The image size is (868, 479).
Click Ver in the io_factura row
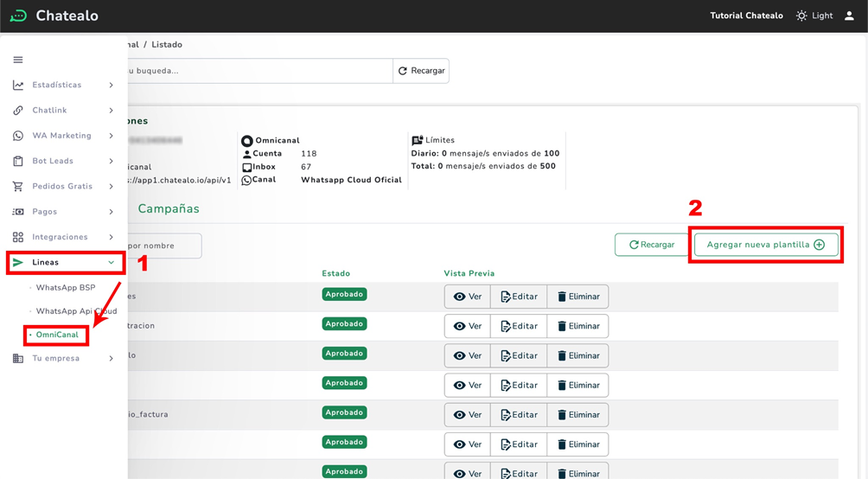pyautogui.click(x=467, y=415)
